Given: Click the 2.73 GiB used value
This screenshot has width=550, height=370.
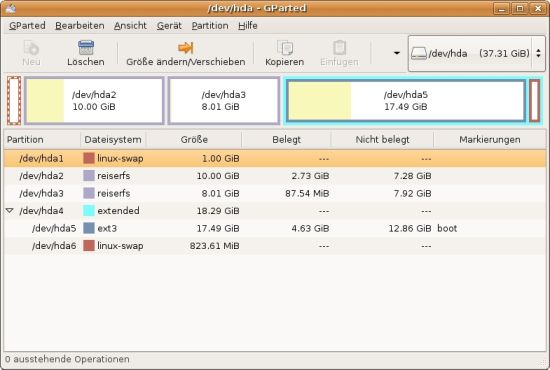Looking at the screenshot, I should point(310,176).
